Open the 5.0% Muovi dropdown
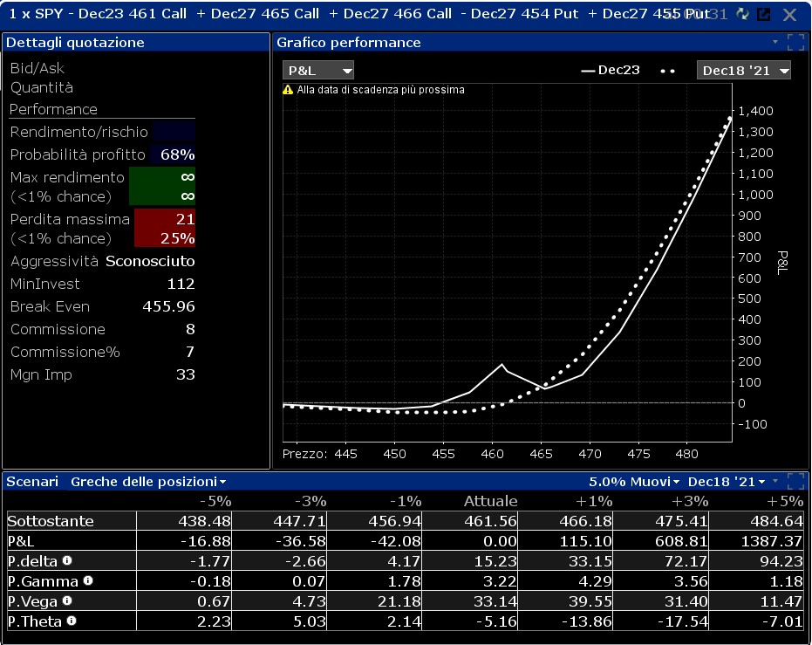 634,482
